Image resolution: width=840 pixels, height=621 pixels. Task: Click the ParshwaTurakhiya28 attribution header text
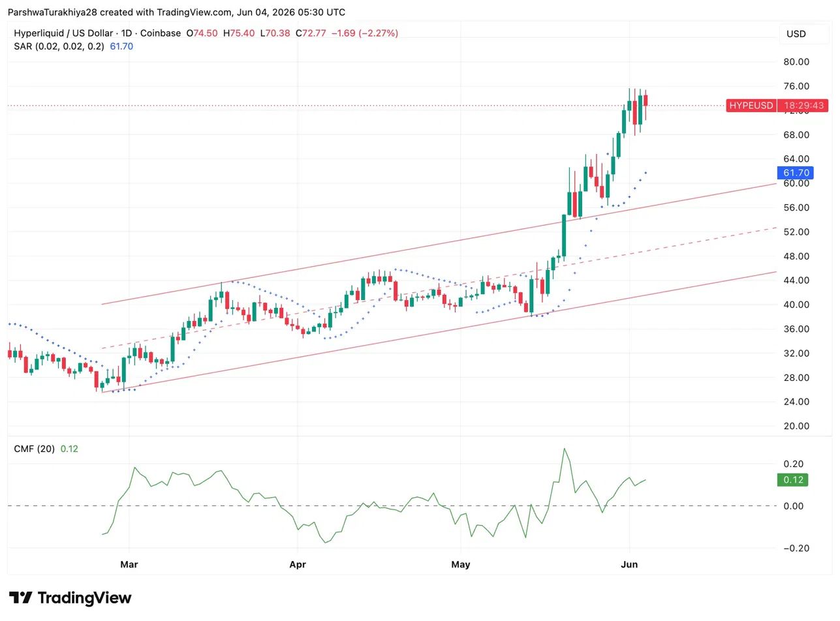coord(176,12)
